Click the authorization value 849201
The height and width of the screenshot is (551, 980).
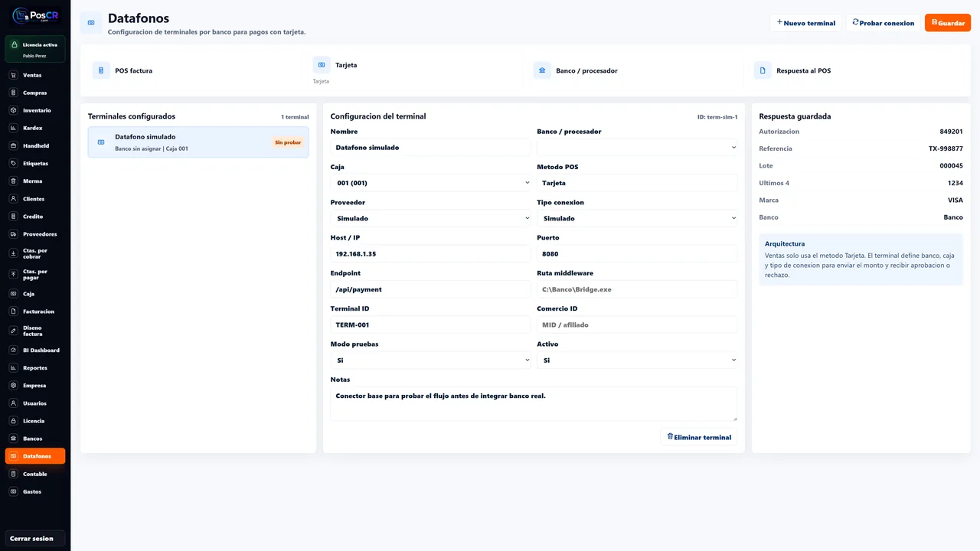coord(952,132)
